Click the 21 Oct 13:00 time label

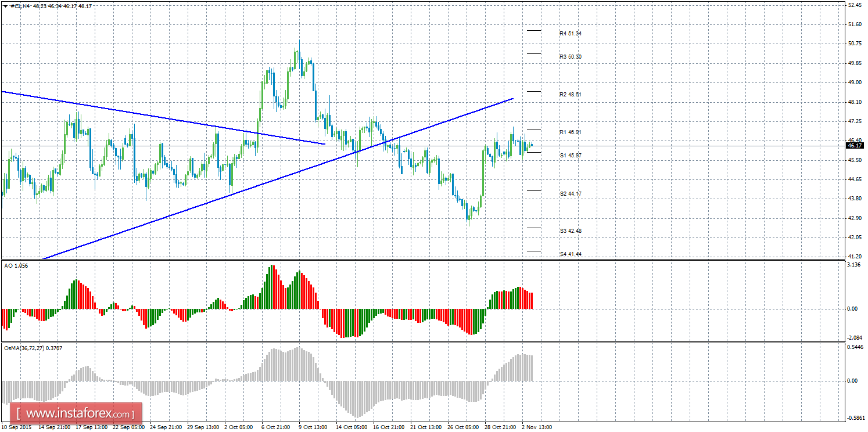tap(425, 427)
